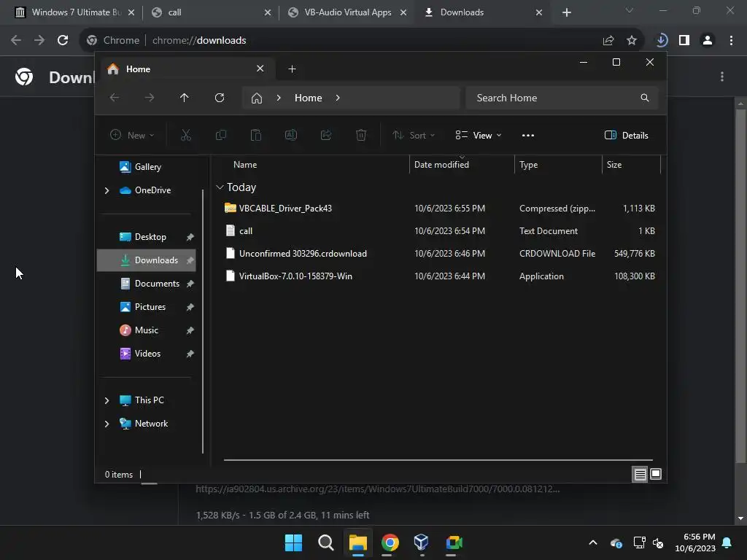Click the Paste clipboard icon
The image size is (747, 560).
(256, 135)
